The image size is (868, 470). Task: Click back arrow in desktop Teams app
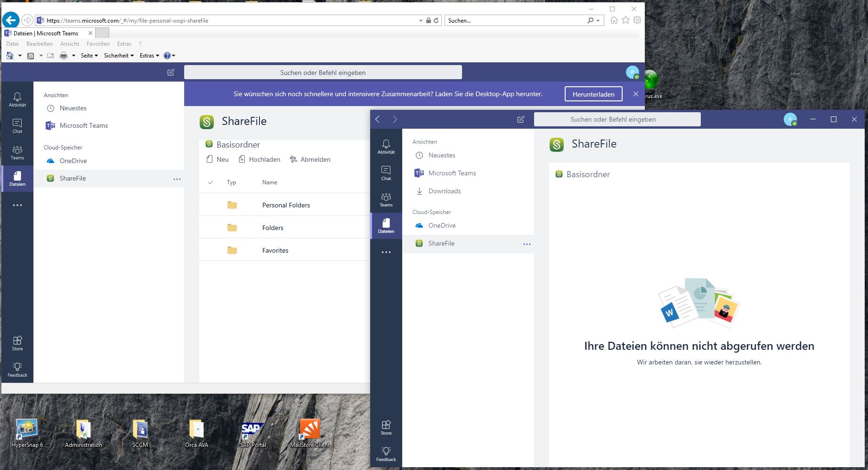[x=378, y=119]
